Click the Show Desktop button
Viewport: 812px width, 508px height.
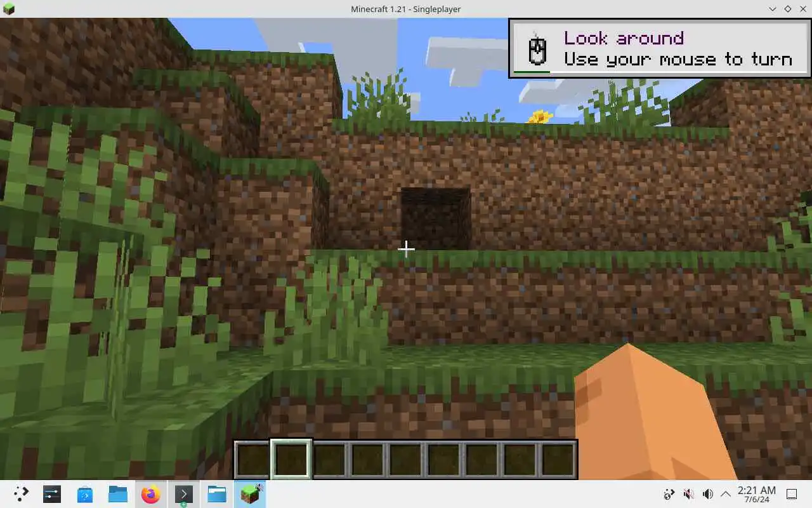792,494
